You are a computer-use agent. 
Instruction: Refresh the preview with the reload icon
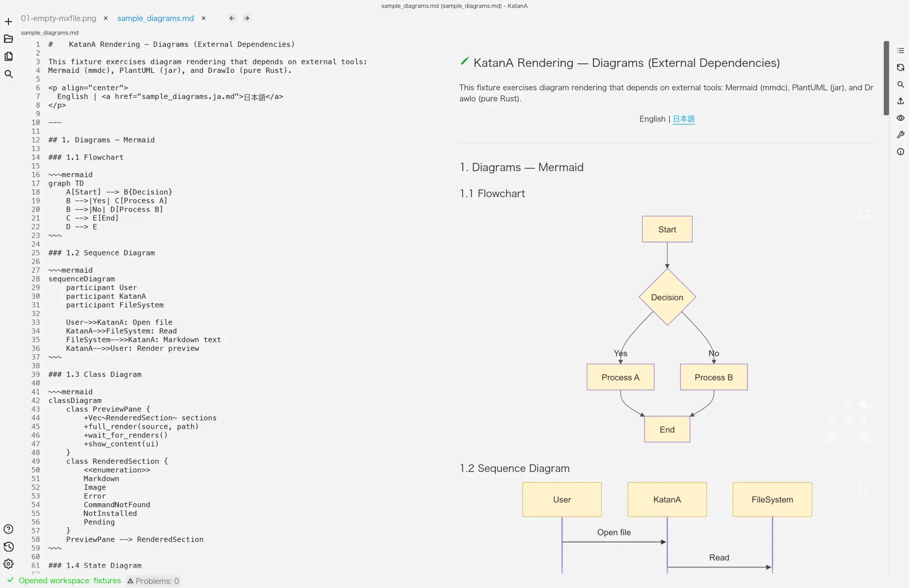point(900,68)
